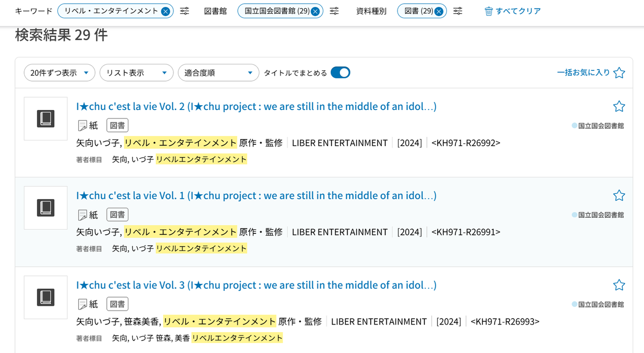The width and height of the screenshot is (644, 353).
Task: Remove the 国立国会図書館 (29) library filter
Action: (x=315, y=11)
